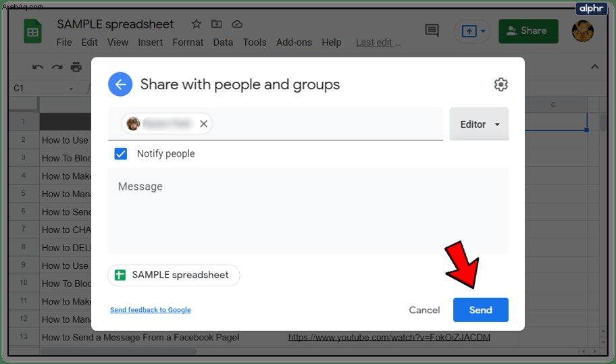Open the Edit menu
616x364 pixels.
89,42
